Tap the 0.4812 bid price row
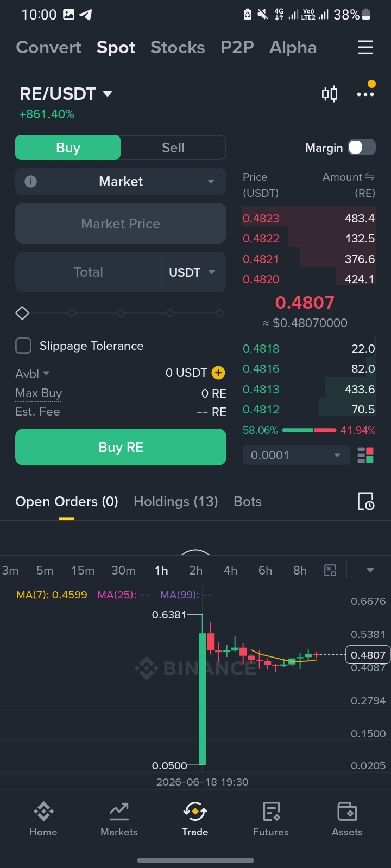Screen dimensions: 391x868 [x=309, y=409]
